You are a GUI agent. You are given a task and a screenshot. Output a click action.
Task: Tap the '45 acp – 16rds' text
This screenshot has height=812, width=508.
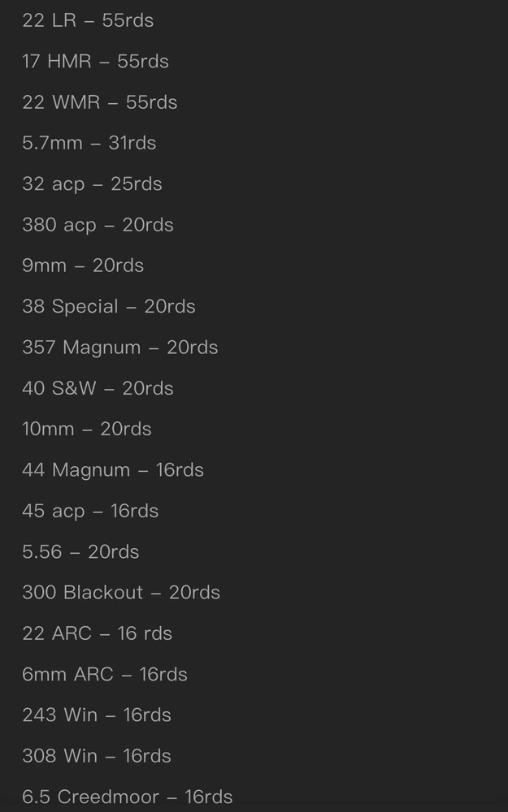[x=90, y=511]
